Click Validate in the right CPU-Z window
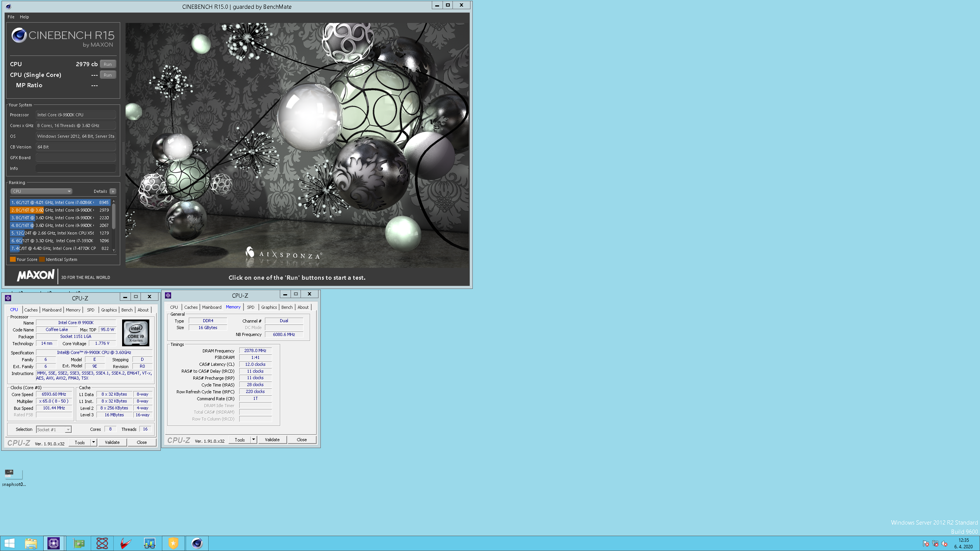 272,440
